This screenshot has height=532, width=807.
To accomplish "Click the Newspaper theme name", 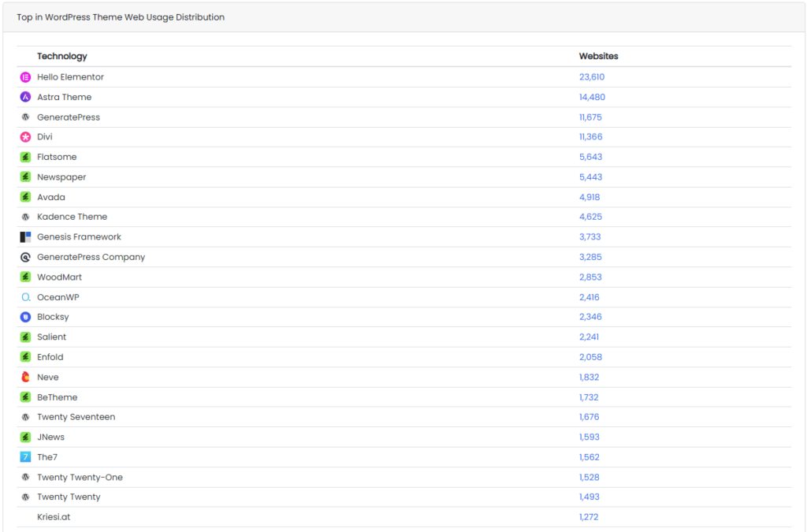I will click(x=61, y=177).
